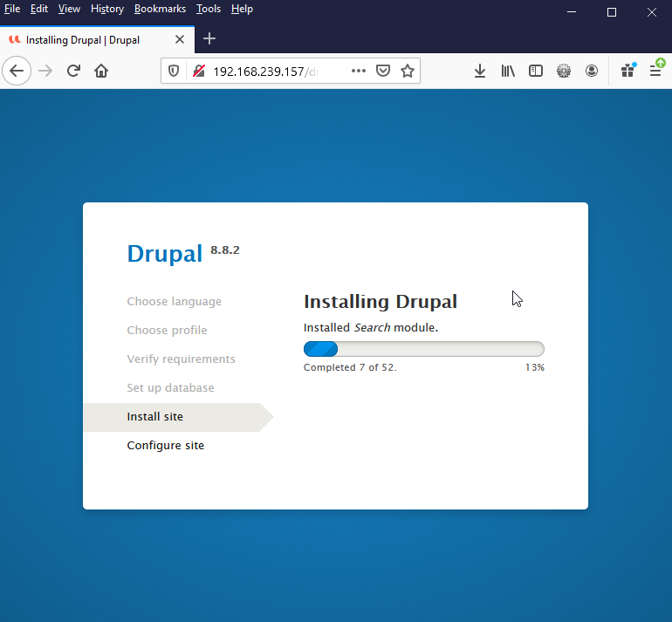
Task: Open the Firefox hamburger application menu
Action: pyautogui.click(x=655, y=72)
